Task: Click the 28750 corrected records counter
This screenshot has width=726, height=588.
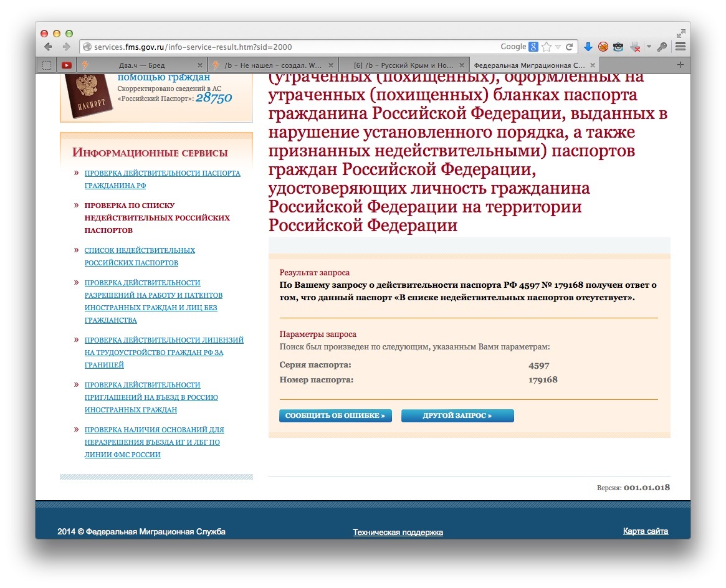Action: [214, 98]
